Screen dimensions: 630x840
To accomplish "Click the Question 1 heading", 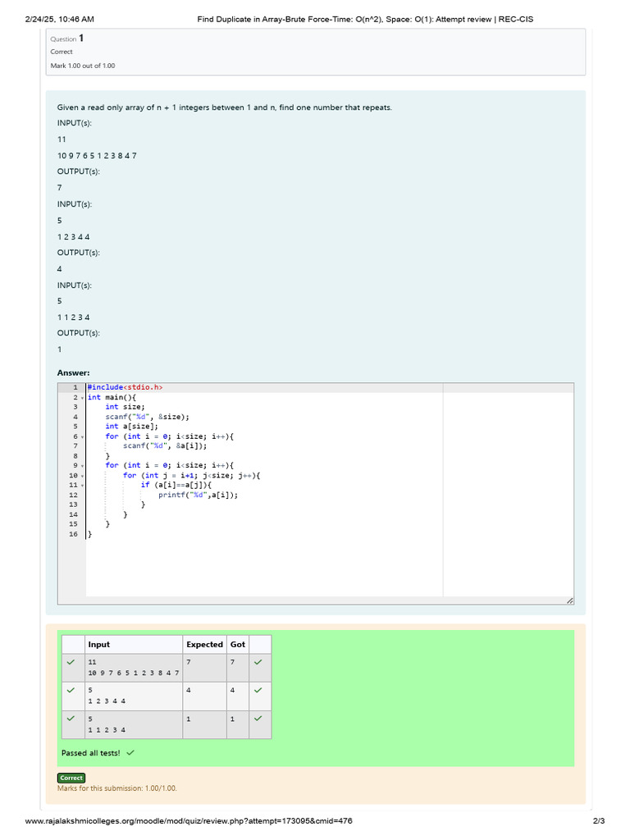I will click(66, 39).
